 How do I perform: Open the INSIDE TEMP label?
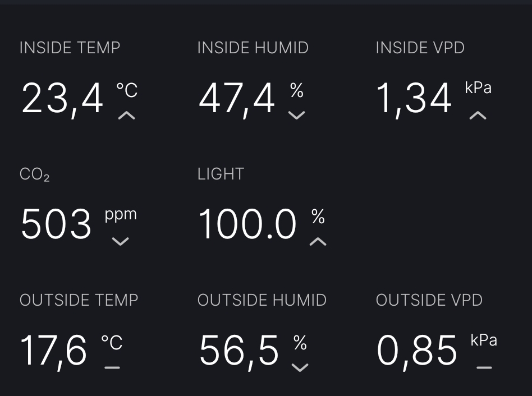coord(70,48)
